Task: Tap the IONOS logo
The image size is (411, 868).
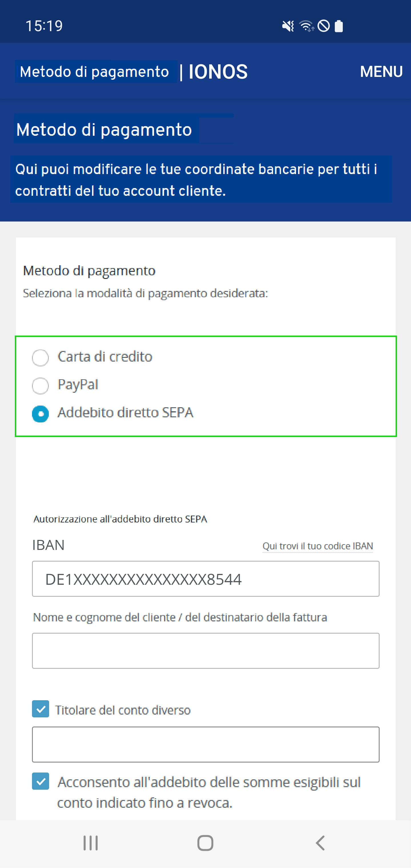Action: [x=218, y=72]
